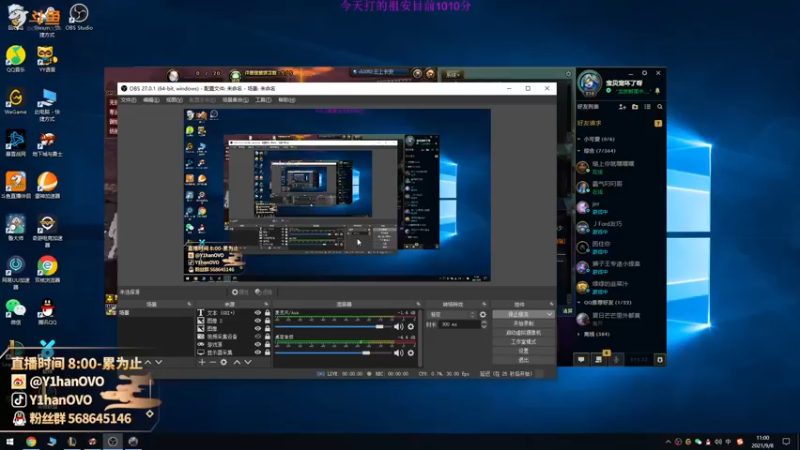Open the 视图 menu in OBS

click(174, 100)
